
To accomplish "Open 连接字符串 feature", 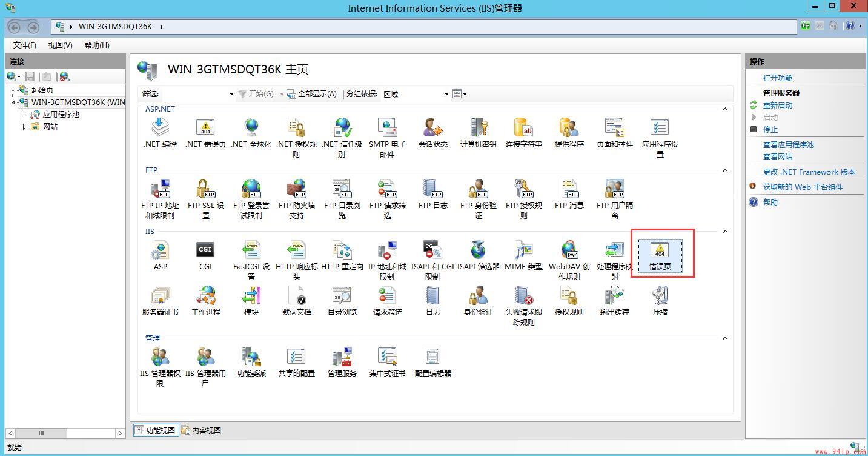I will [x=523, y=133].
